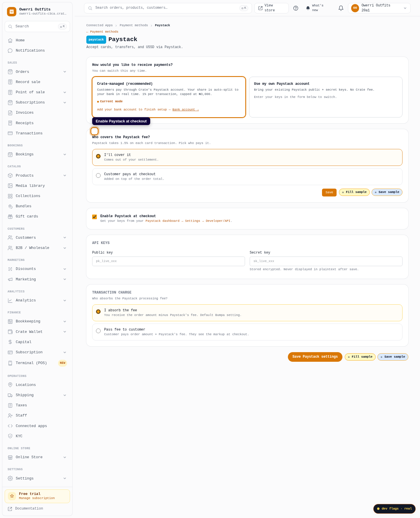The height and width of the screenshot is (518, 420).
Task: Click the Staff add-user icon
Action: pos(10,416)
